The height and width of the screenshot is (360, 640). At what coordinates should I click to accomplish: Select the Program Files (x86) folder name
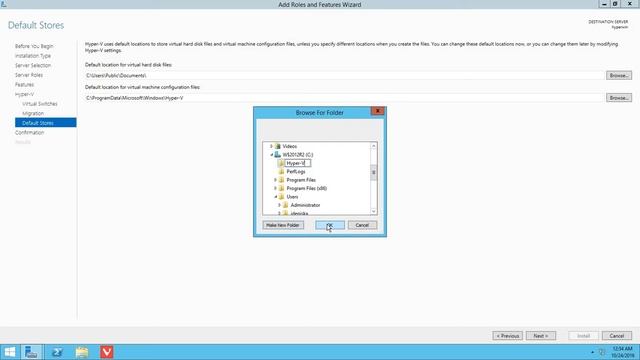tap(307, 189)
